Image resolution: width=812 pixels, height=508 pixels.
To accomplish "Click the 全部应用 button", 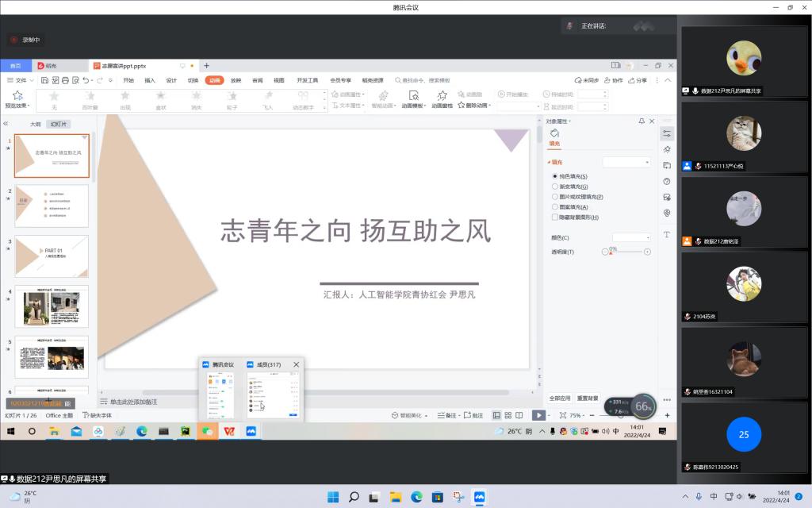I will 560,398.
